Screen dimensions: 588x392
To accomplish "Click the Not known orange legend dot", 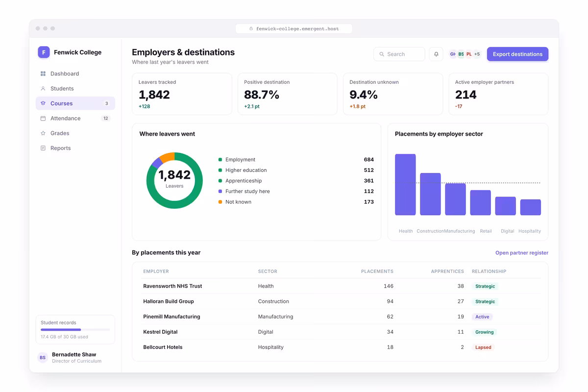I will click(x=220, y=202).
